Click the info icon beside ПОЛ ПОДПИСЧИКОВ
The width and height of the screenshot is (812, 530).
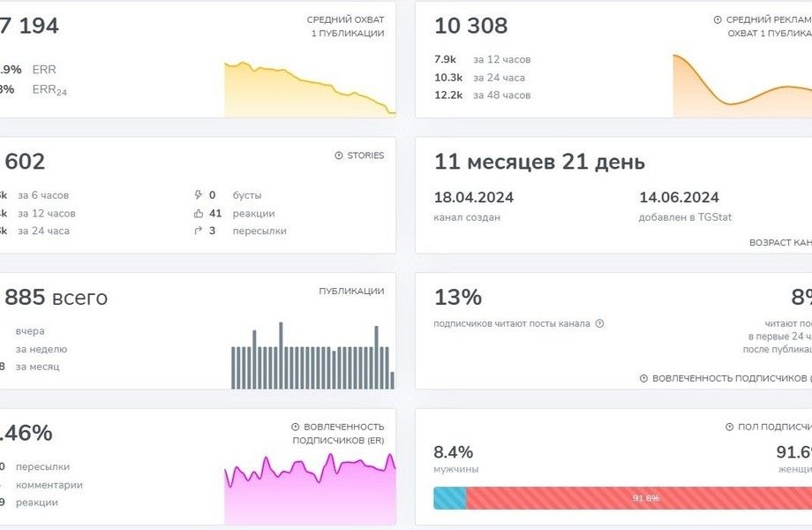point(729,427)
